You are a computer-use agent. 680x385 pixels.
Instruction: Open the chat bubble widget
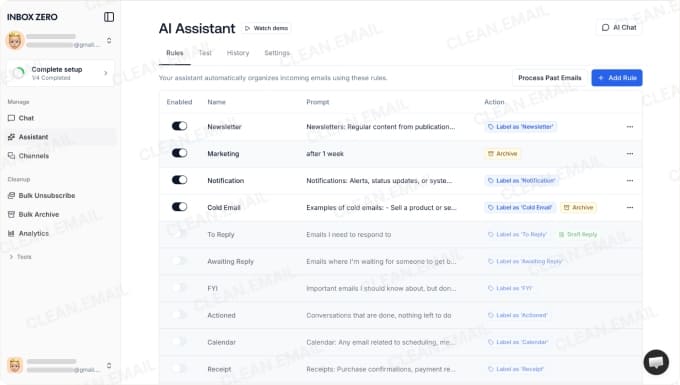[x=656, y=362]
